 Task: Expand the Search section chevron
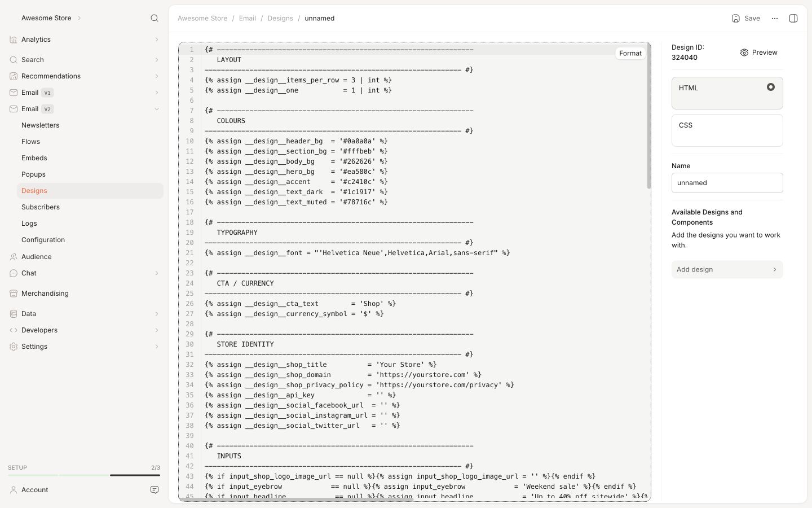pyautogui.click(x=157, y=60)
